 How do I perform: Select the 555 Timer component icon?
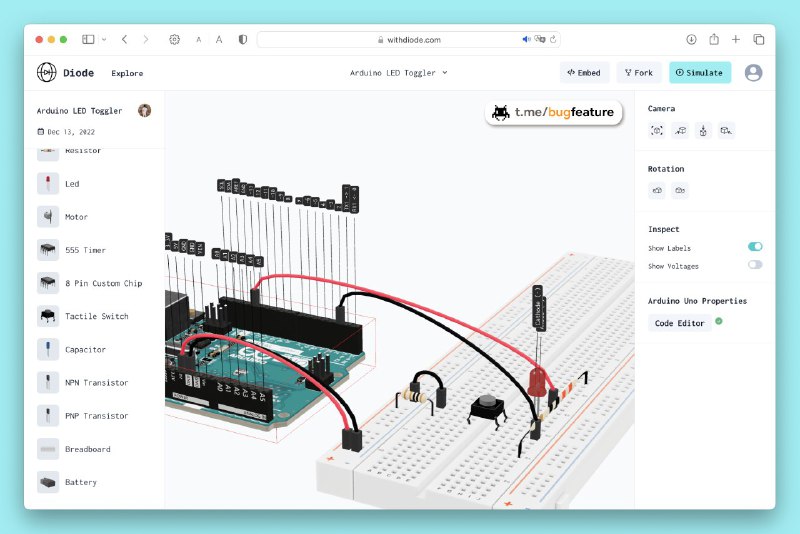pos(47,250)
